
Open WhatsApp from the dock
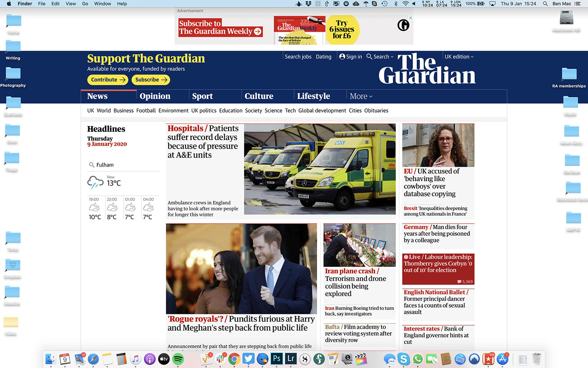417,359
